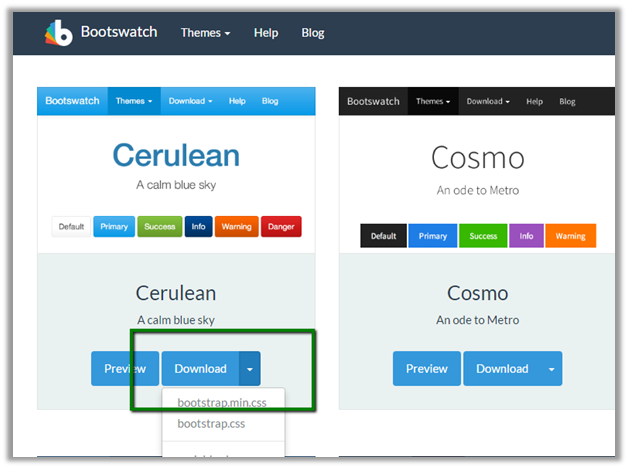The image size is (628, 469).
Task: Go to Blog in top navbar
Action: 313,33
